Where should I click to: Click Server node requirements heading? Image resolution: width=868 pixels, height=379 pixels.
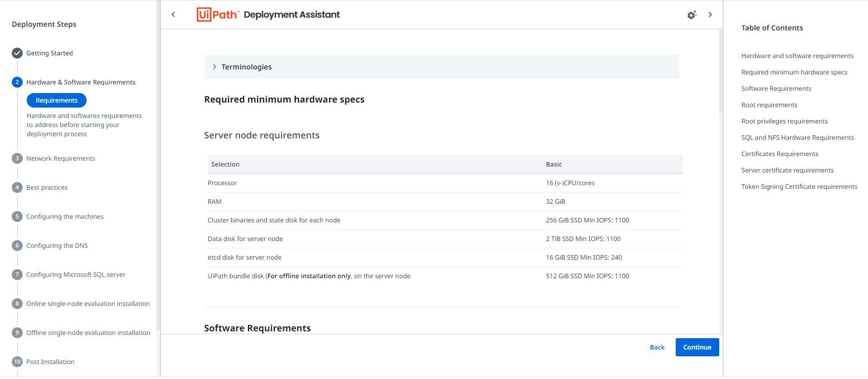coord(262,135)
